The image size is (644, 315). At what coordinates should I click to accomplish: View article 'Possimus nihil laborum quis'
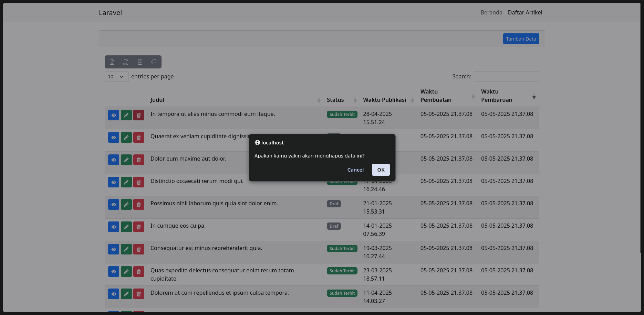[x=114, y=205]
